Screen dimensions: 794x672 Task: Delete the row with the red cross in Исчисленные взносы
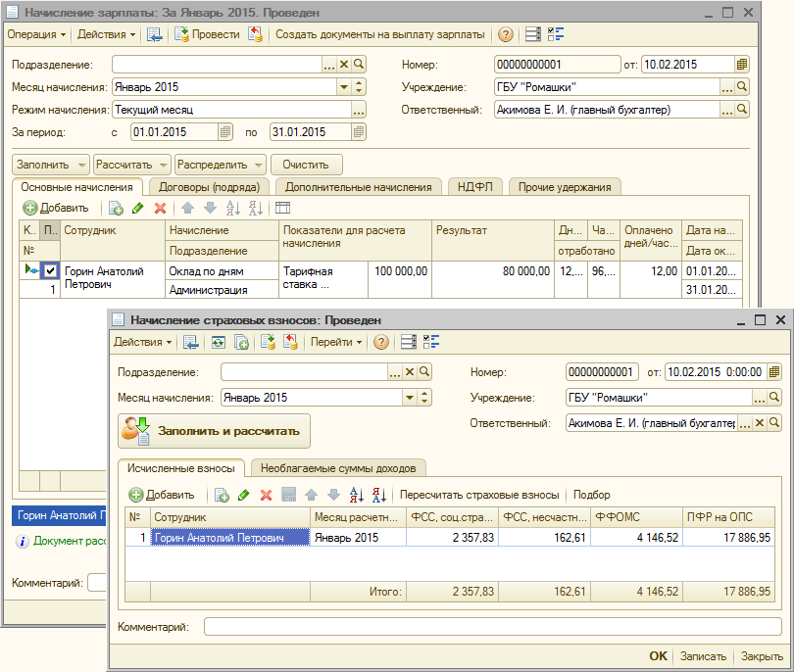coord(266,495)
